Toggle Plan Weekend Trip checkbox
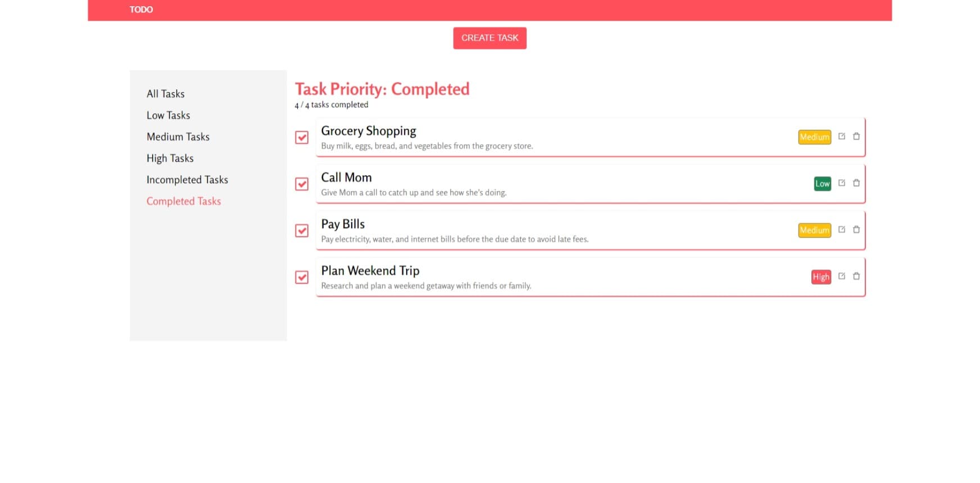 pyautogui.click(x=302, y=277)
